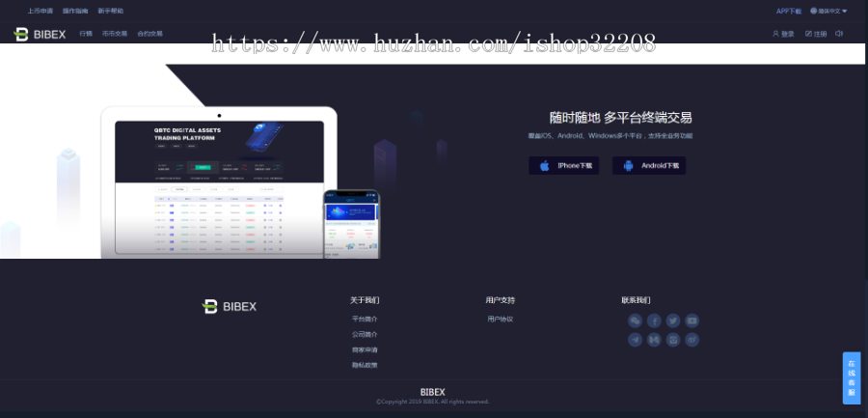
Task: Open 新手帮助 in the top bar
Action: [111, 11]
